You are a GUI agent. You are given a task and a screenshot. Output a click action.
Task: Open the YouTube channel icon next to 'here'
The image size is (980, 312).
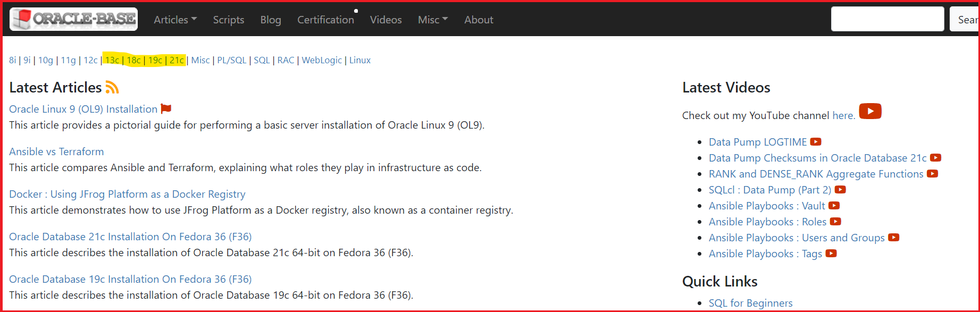click(x=870, y=111)
